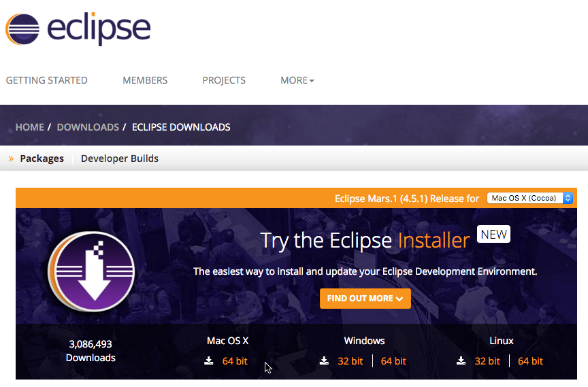Download the Linux 32 bit installer
The height and width of the screenshot is (387, 588).
point(487,361)
